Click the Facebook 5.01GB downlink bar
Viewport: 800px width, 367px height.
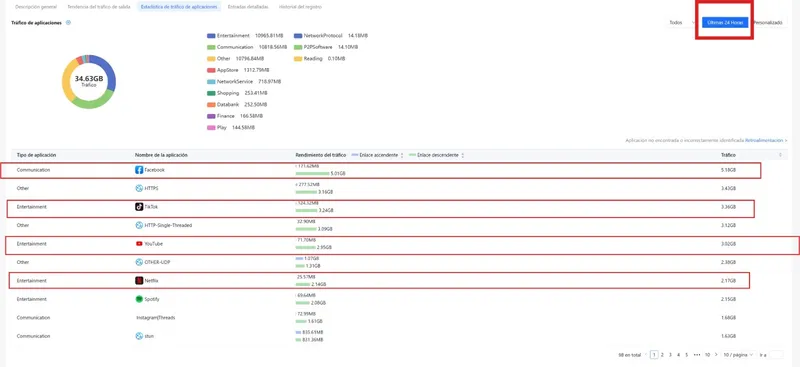[312, 174]
